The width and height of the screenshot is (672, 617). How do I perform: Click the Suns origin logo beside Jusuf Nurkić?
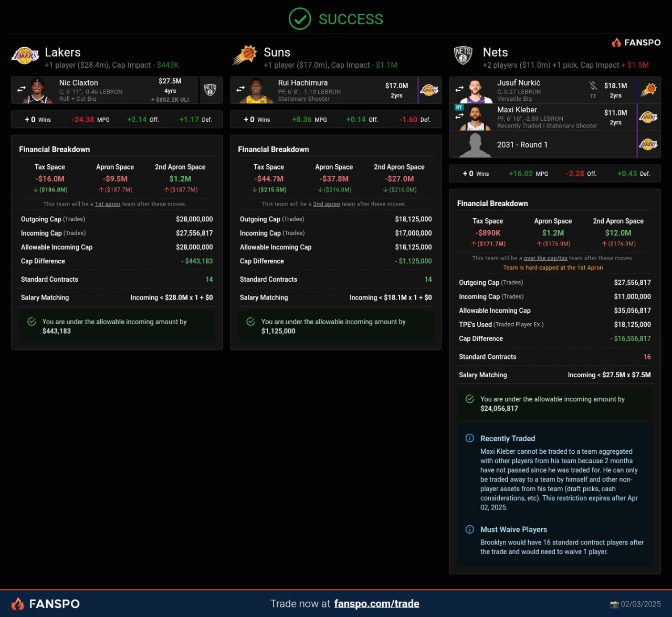tap(648, 90)
